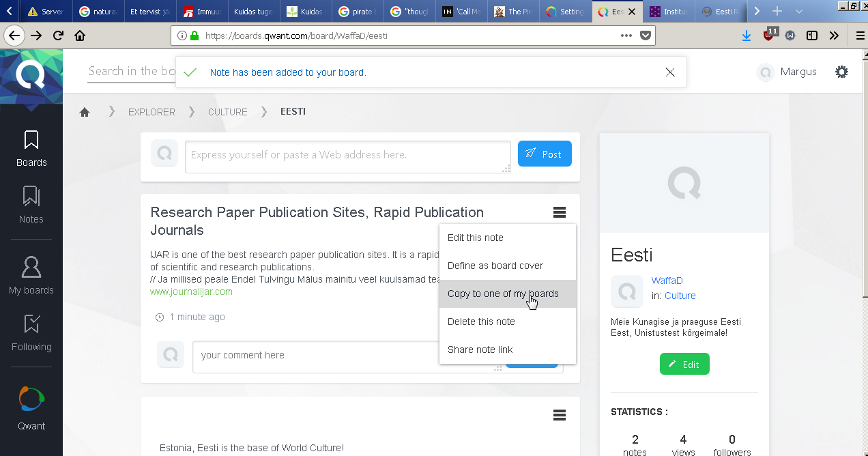Image resolution: width=868 pixels, height=456 pixels.
Task: Open settings gear next to Margus
Action: 842,72
